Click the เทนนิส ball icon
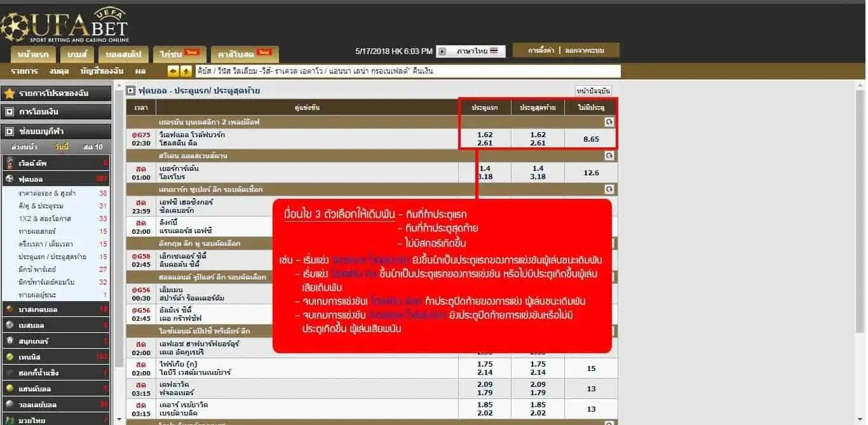 click(9, 357)
